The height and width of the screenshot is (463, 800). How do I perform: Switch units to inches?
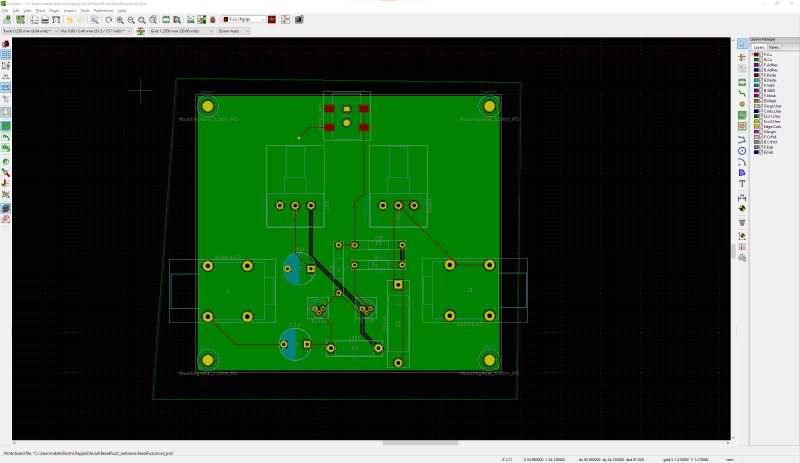pos(6,77)
